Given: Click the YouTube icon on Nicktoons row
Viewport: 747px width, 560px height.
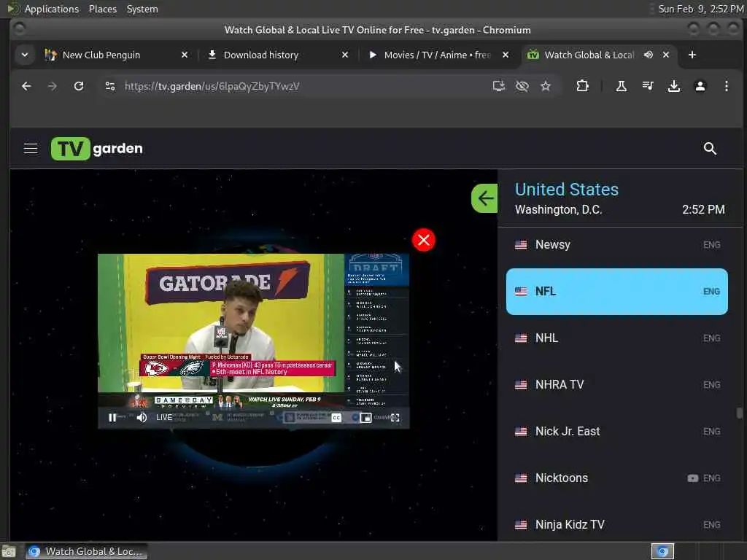Looking at the screenshot, I should click(x=693, y=478).
